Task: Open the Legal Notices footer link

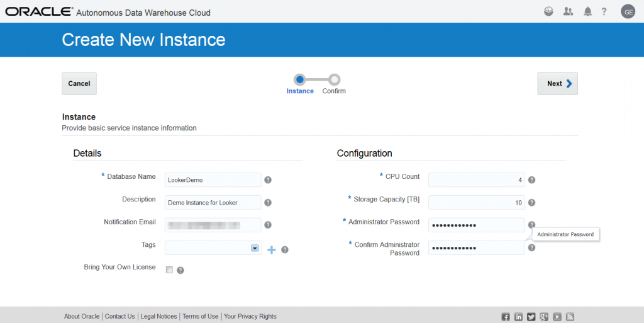Action: (158, 317)
